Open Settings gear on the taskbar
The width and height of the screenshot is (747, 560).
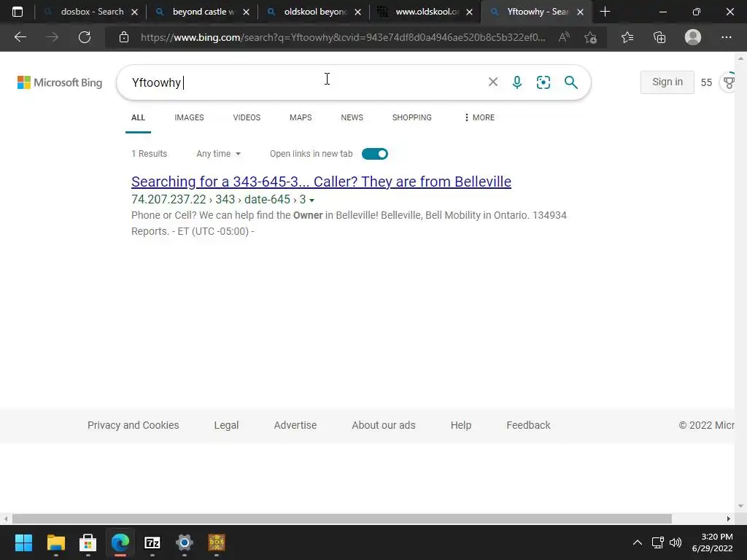click(185, 542)
